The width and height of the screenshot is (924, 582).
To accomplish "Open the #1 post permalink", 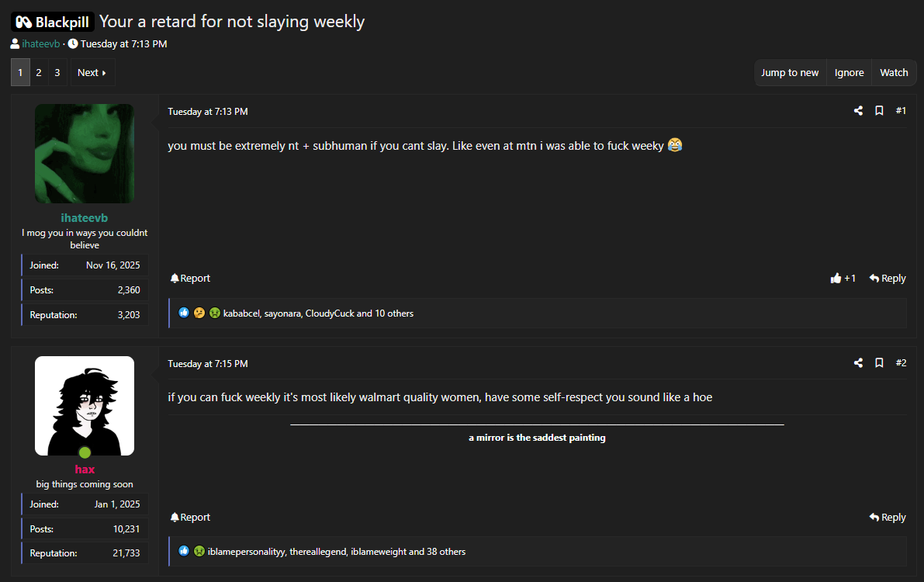I will coord(901,111).
